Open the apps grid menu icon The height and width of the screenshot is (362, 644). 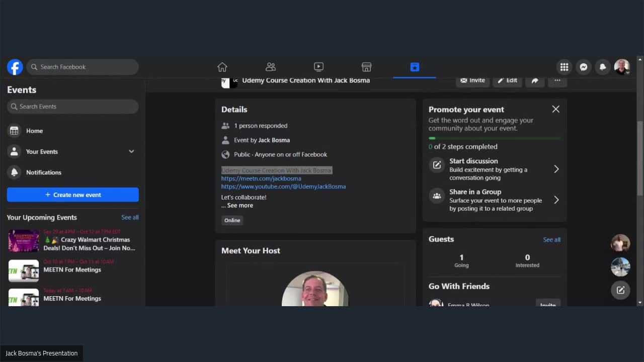click(564, 67)
